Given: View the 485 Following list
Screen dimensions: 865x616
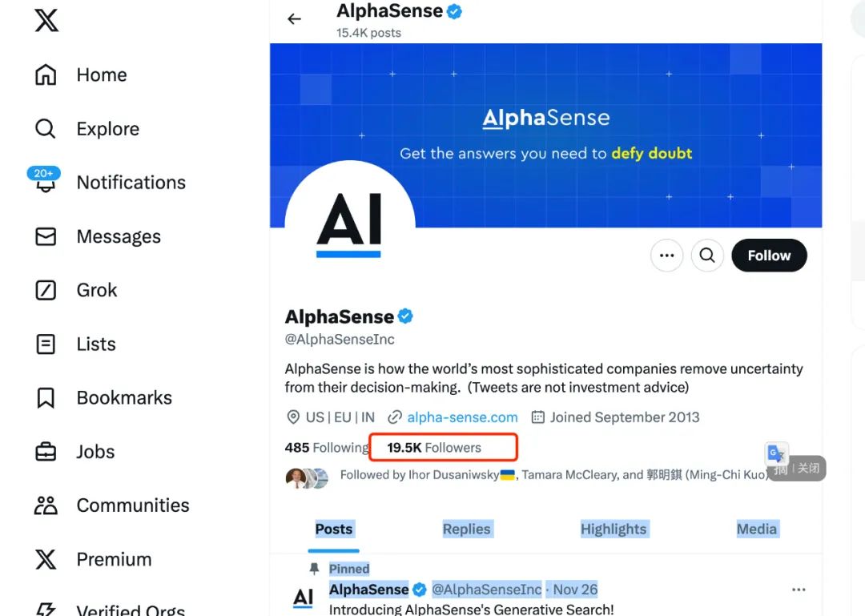Looking at the screenshot, I should pyautogui.click(x=327, y=448).
